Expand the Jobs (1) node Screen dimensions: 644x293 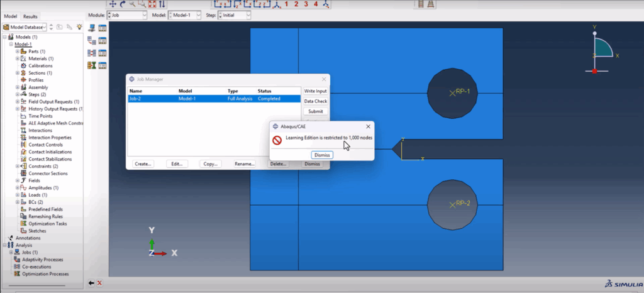click(x=11, y=252)
